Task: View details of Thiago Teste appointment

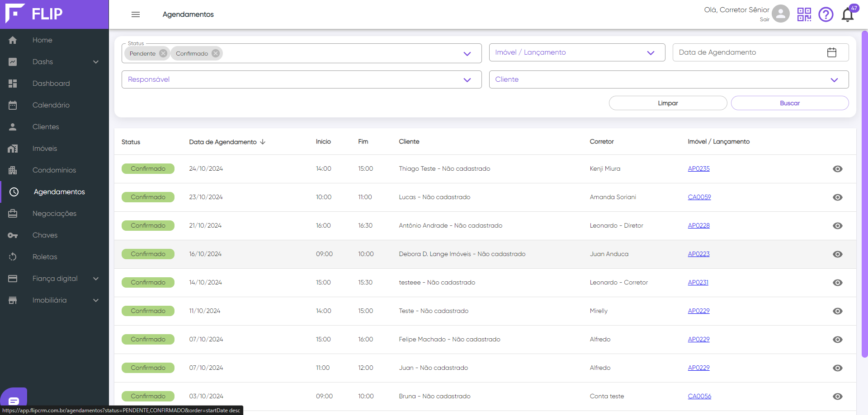Action: coord(838,169)
